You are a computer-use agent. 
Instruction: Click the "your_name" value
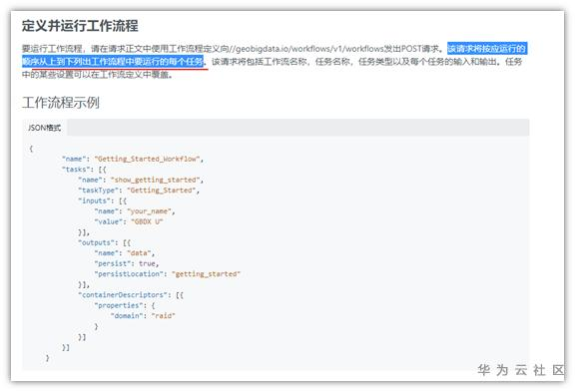[x=149, y=211]
